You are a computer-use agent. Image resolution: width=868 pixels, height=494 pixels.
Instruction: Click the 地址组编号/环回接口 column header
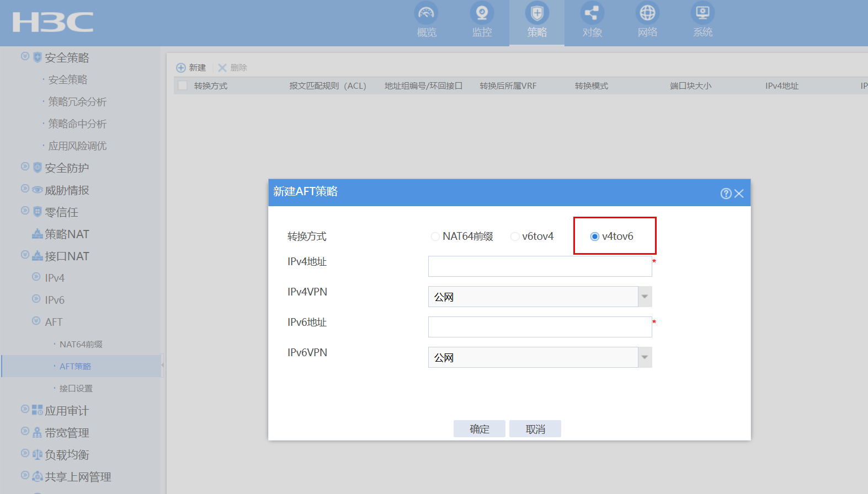pyautogui.click(x=423, y=86)
